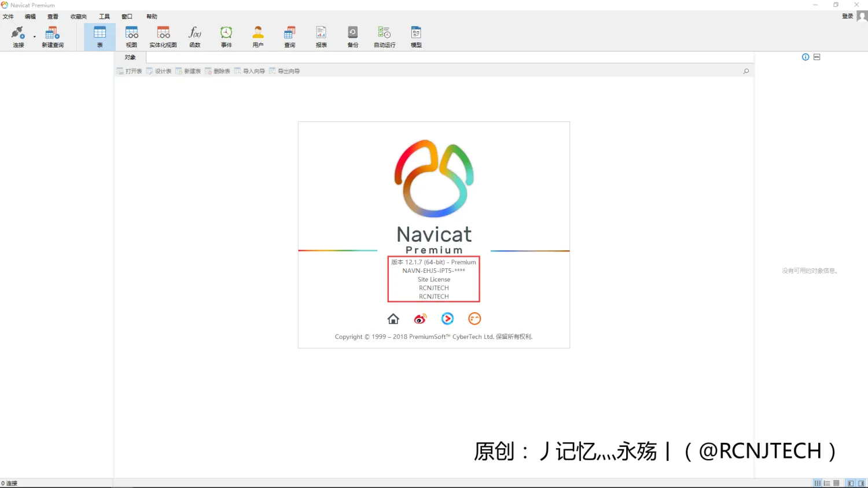
Task: Open the 编辑 (Edit) menu
Action: pos(30,17)
